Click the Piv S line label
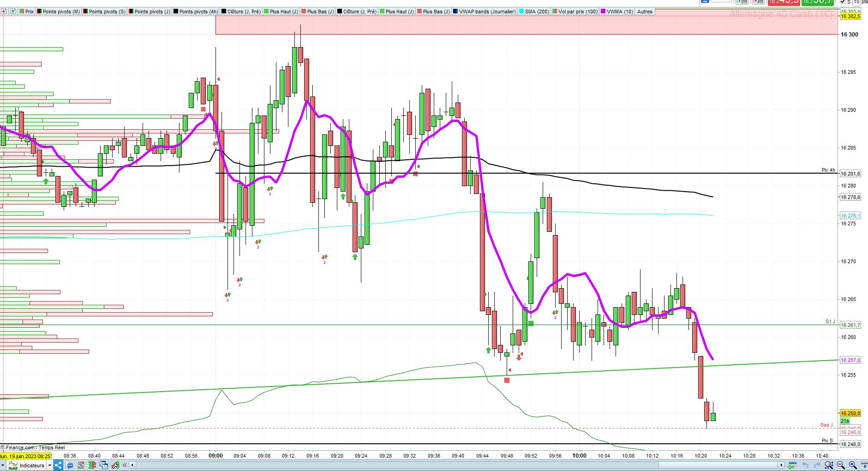Screen dimensions: 868x471 point(827,441)
